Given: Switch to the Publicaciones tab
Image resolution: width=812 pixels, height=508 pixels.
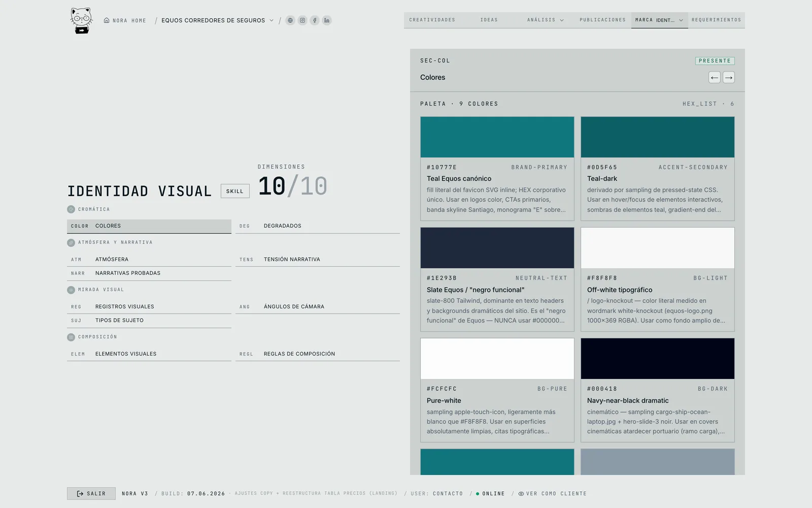Looking at the screenshot, I should click(603, 20).
